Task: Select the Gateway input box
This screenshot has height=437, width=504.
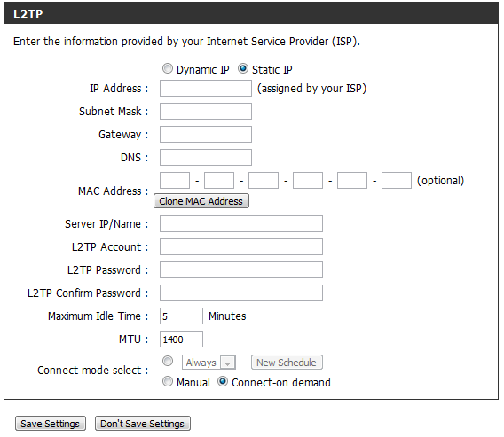Action: 206,135
